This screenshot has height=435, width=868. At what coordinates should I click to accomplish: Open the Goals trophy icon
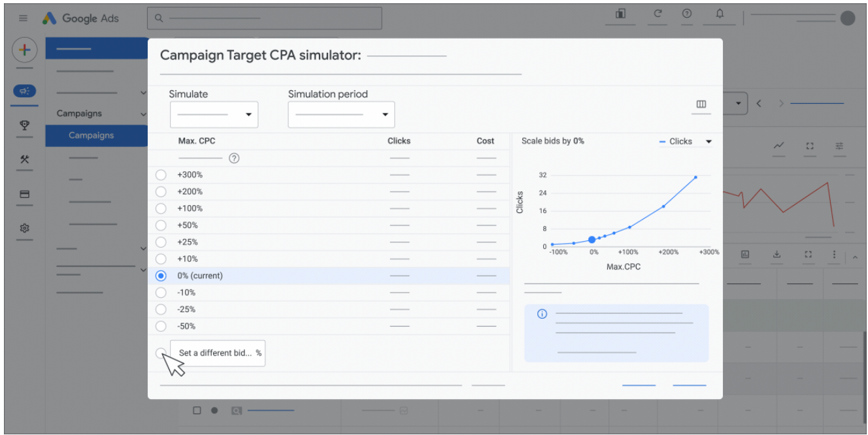(24, 125)
